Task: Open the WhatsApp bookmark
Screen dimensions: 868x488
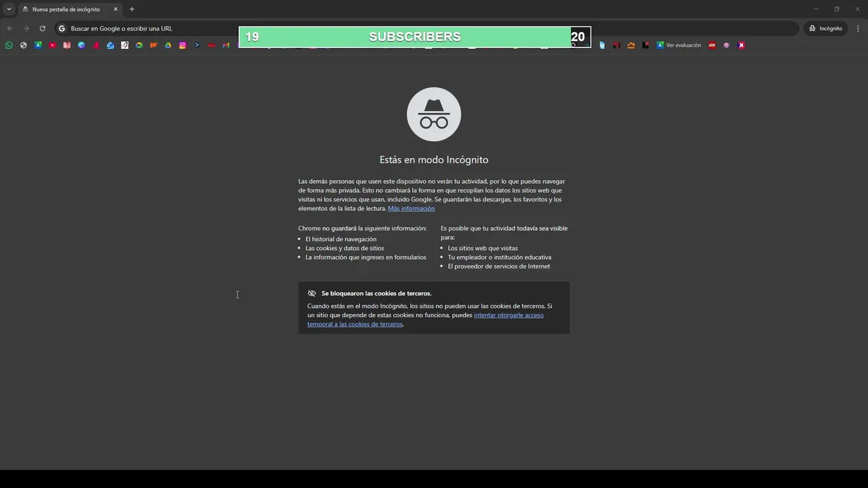Action: (9, 45)
